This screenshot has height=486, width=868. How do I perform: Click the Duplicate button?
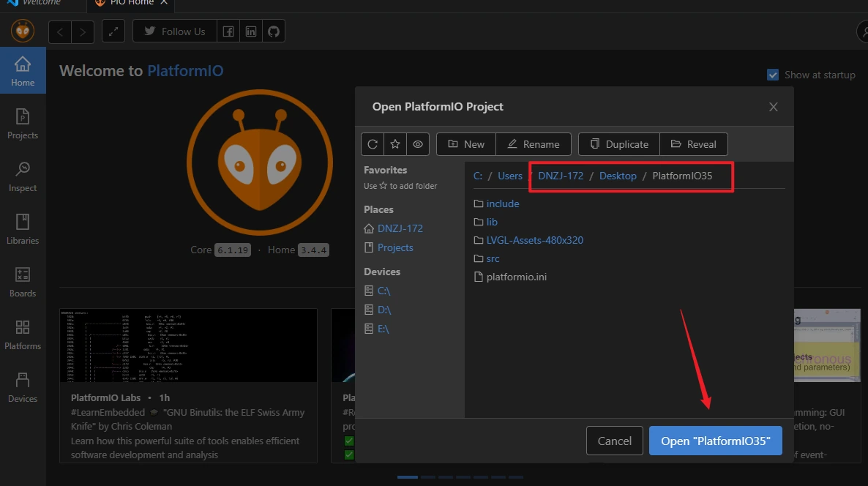619,144
